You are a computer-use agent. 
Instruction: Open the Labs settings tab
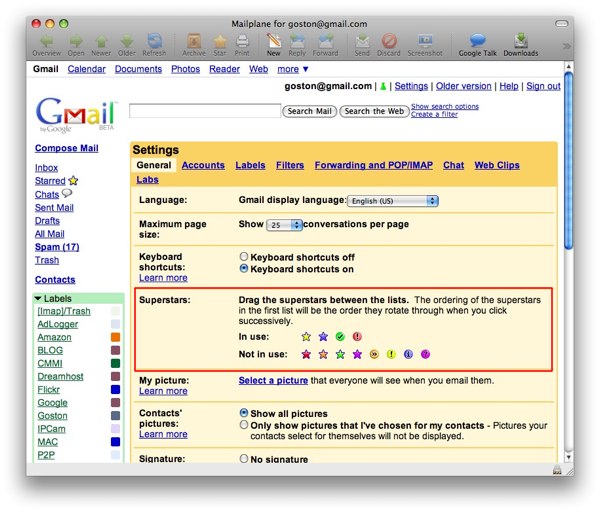[147, 179]
